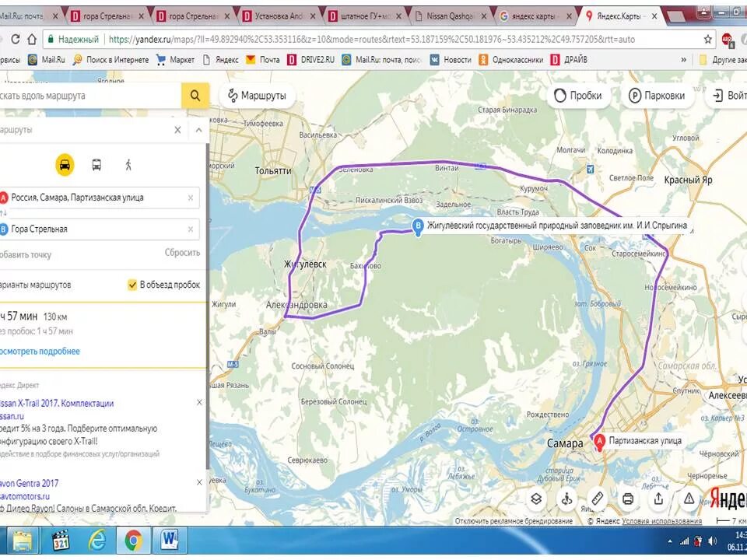Viewport: 747px width, 560px height.
Task: Click Условия использования link
Action: 661,521
